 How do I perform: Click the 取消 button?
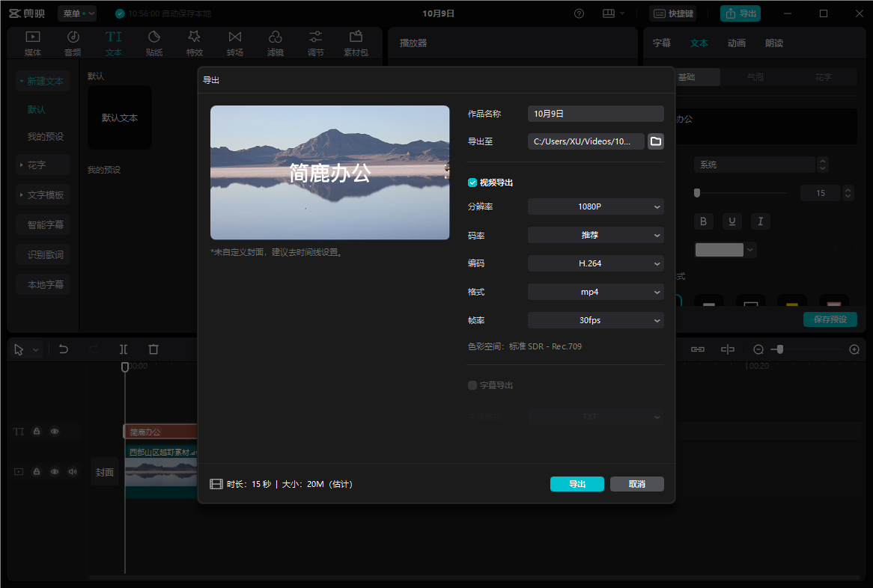tap(636, 484)
